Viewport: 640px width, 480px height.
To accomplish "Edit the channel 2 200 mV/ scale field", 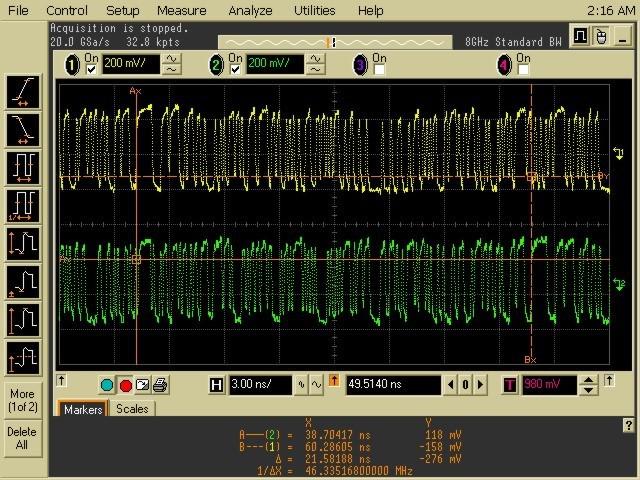I will [x=275, y=64].
